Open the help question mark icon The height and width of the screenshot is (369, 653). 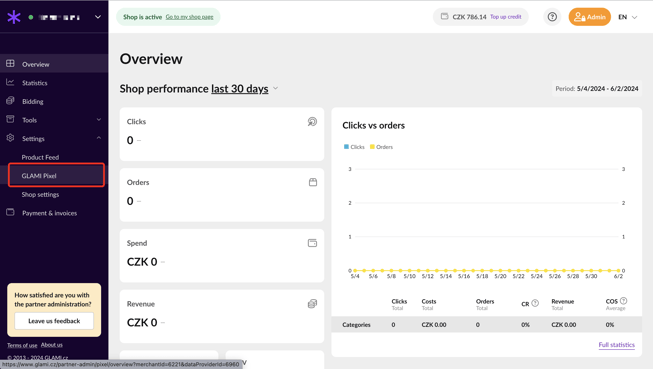[552, 17]
